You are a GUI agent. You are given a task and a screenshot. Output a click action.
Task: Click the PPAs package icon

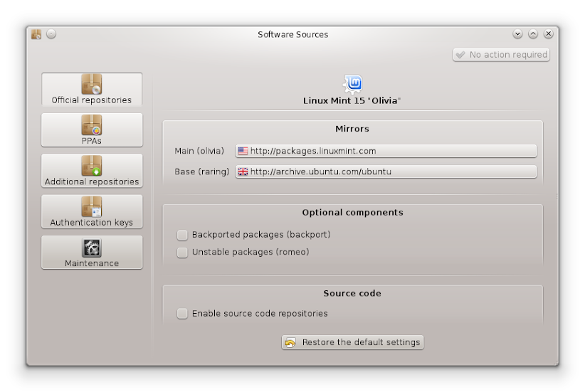tap(92, 125)
